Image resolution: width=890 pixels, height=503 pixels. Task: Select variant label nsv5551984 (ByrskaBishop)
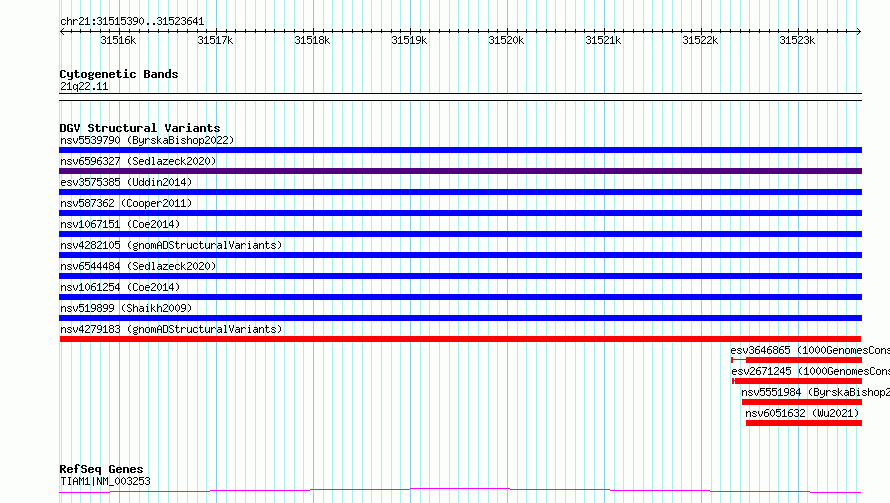tap(815, 392)
